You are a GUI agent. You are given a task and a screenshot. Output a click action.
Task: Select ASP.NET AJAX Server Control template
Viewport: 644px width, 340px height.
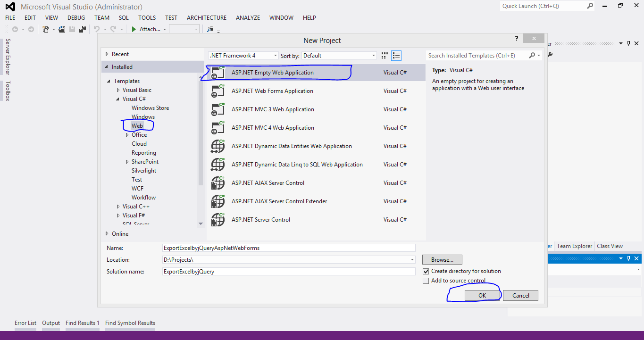click(x=316, y=183)
